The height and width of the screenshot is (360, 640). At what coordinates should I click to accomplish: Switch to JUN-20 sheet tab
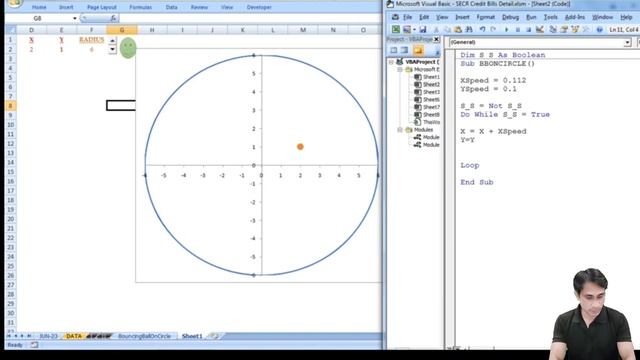pos(48,336)
